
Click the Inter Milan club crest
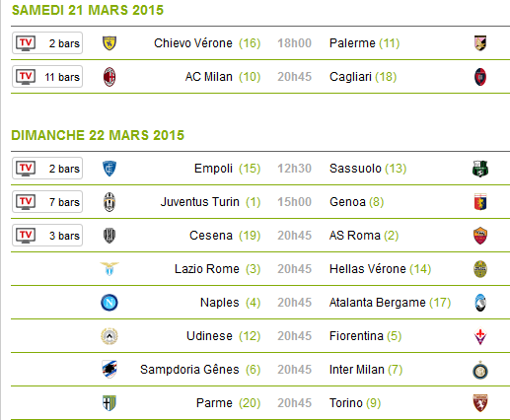(480, 370)
